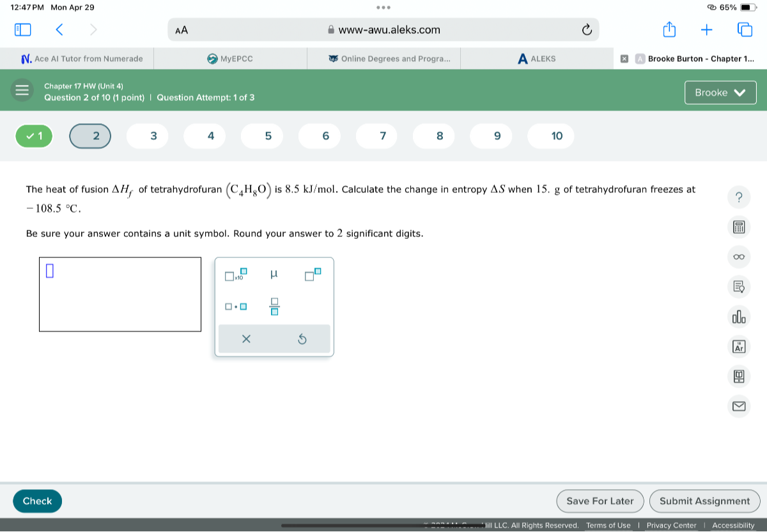Go to completed question 1
This screenshot has width=767, height=532.
point(34,135)
